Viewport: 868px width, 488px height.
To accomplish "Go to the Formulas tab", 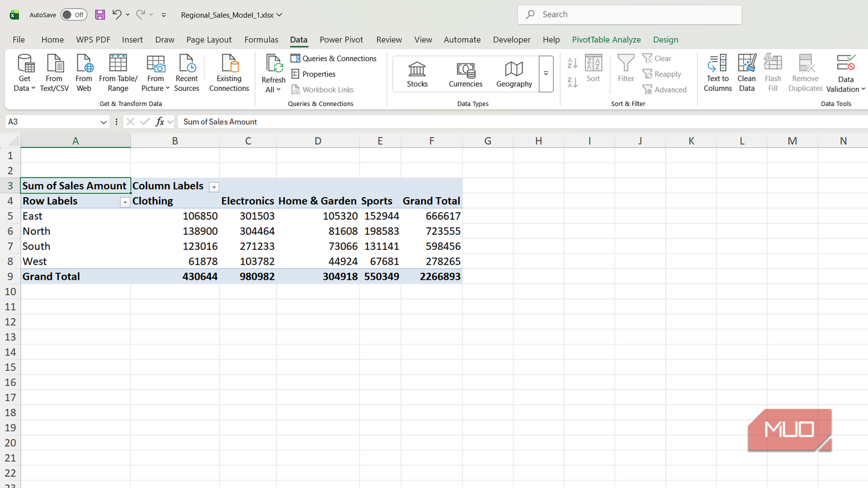I will (x=261, y=39).
